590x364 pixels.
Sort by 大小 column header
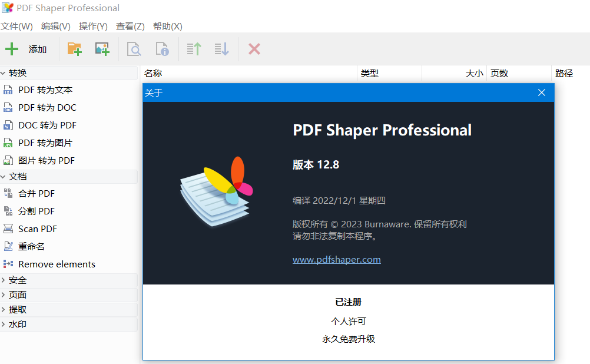coord(455,74)
